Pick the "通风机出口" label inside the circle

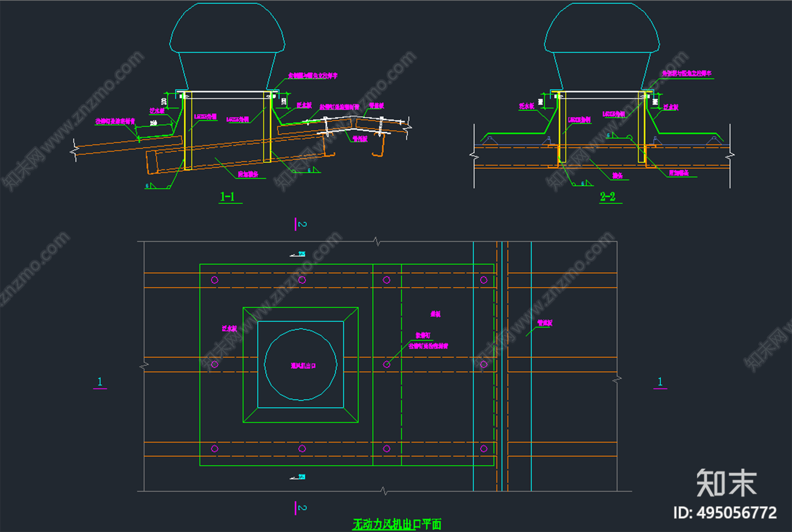tap(303, 366)
